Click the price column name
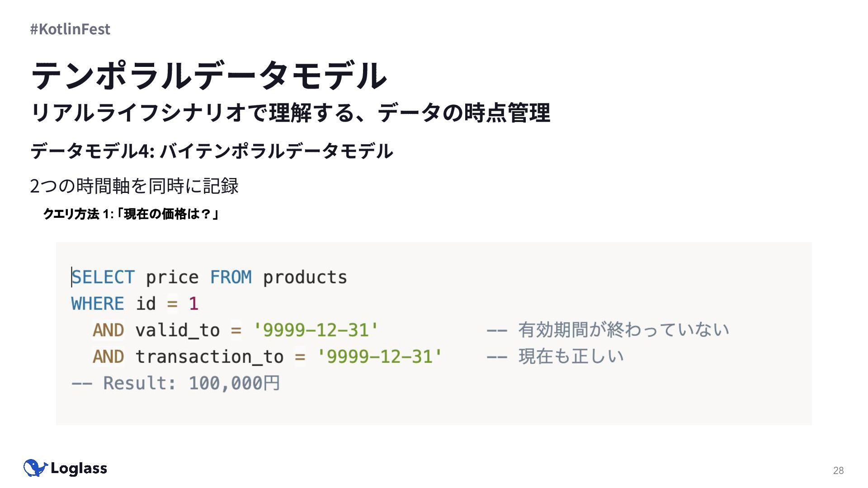This screenshot has width=868, height=488. point(172,277)
